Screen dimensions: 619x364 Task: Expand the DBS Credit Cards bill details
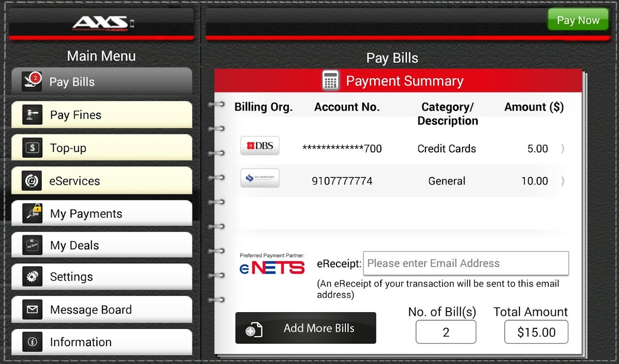point(563,148)
